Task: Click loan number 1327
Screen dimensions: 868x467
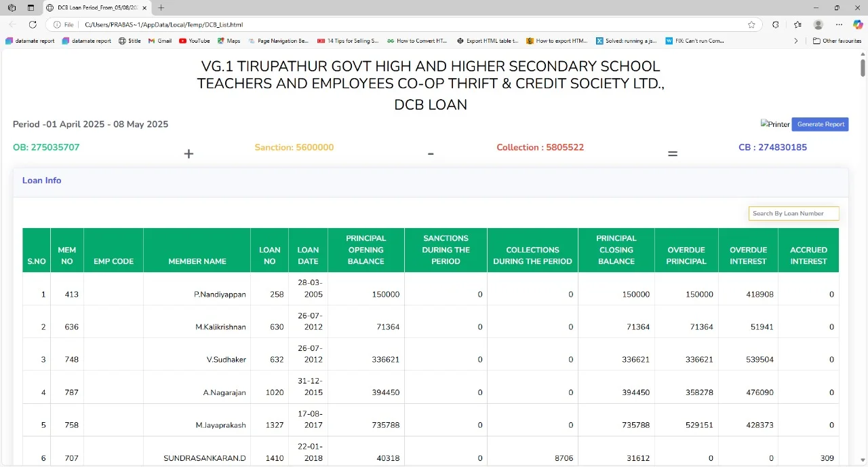Action: coord(275,426)
